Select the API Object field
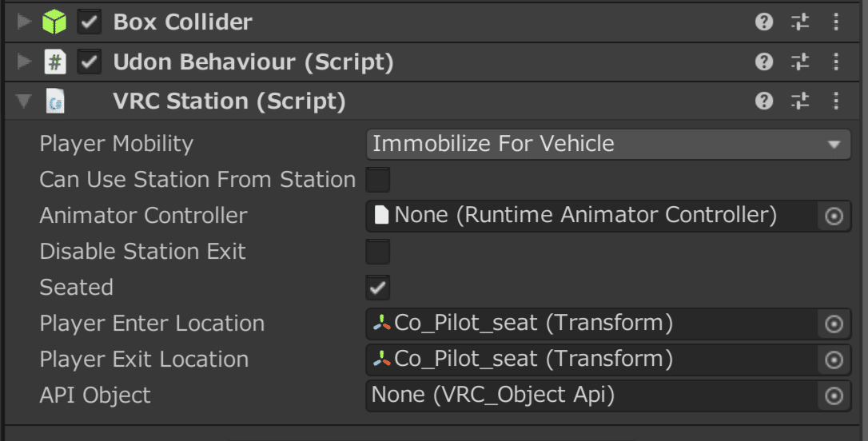 click(608, 395)
